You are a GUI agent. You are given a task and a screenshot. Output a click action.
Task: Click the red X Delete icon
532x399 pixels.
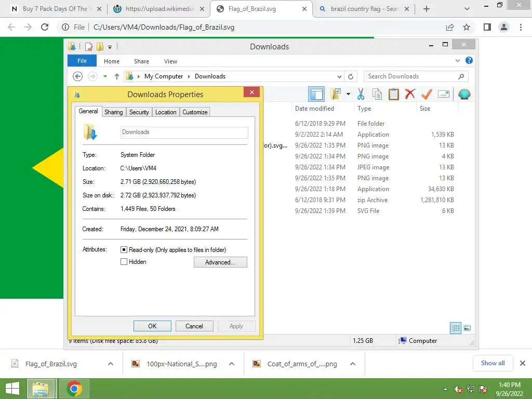click(410, 94)
